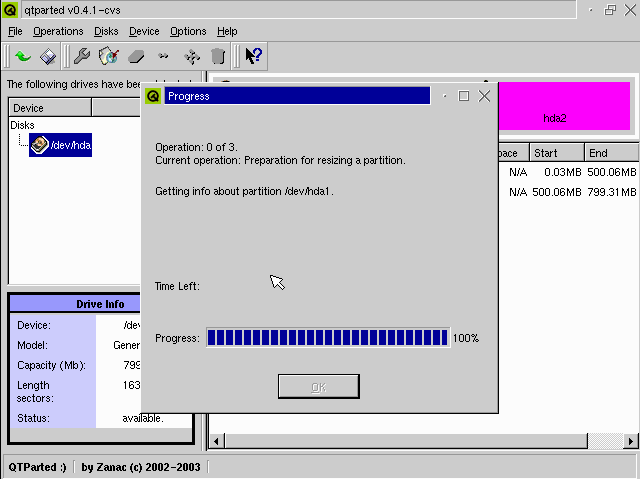Click 'Getting info about partition /dev/hda1' text
This screenshot has width=640, height=479.
[244, 191]
